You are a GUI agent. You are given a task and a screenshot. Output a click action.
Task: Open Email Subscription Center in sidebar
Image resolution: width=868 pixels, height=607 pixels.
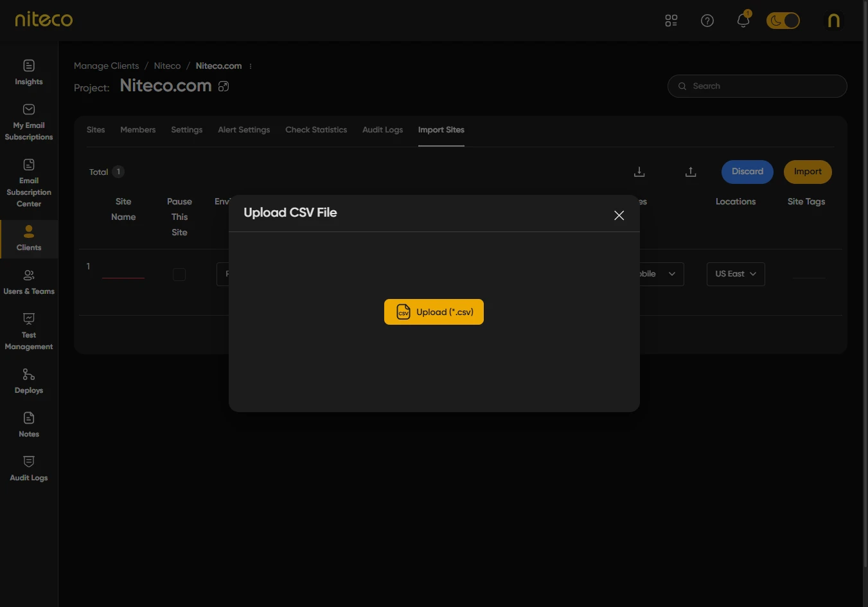(29, 183)
